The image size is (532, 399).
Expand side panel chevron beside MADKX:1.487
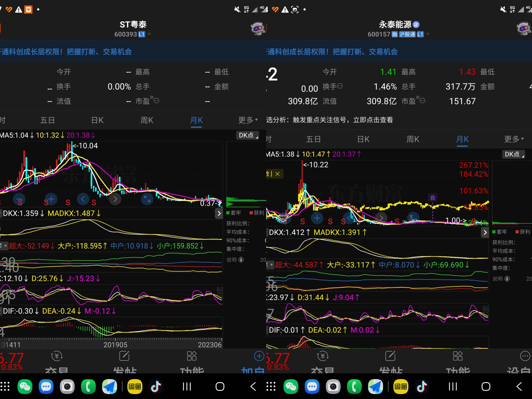tap(219, 213)
